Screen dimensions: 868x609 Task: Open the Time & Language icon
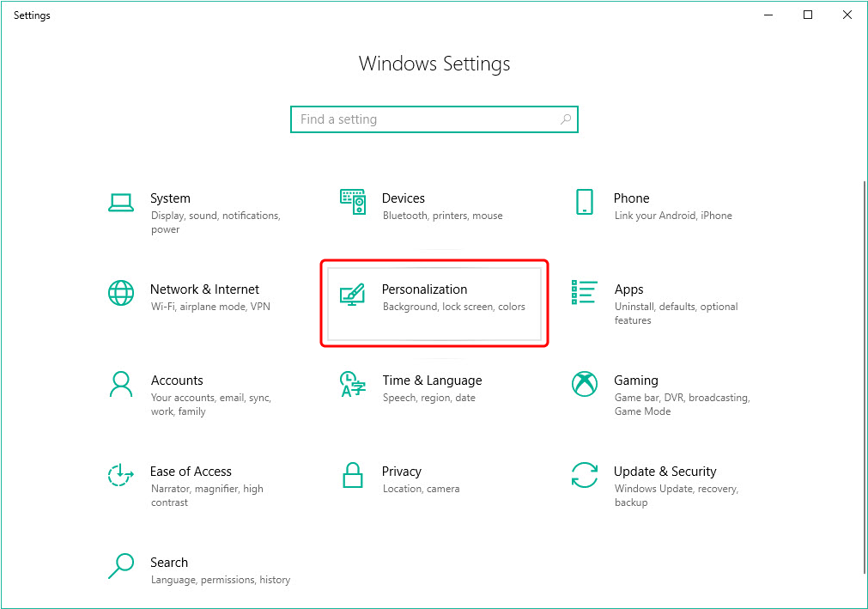[x=353, y=384]
